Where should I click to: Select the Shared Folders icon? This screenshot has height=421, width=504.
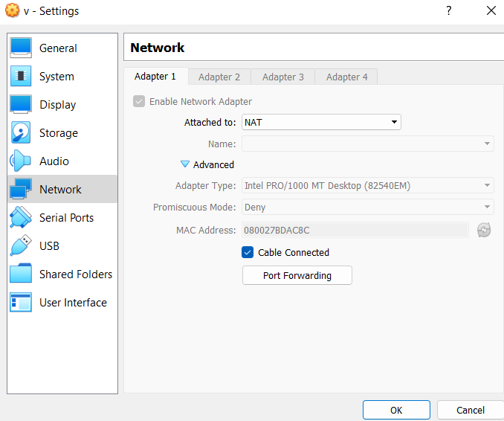[21, 274]
